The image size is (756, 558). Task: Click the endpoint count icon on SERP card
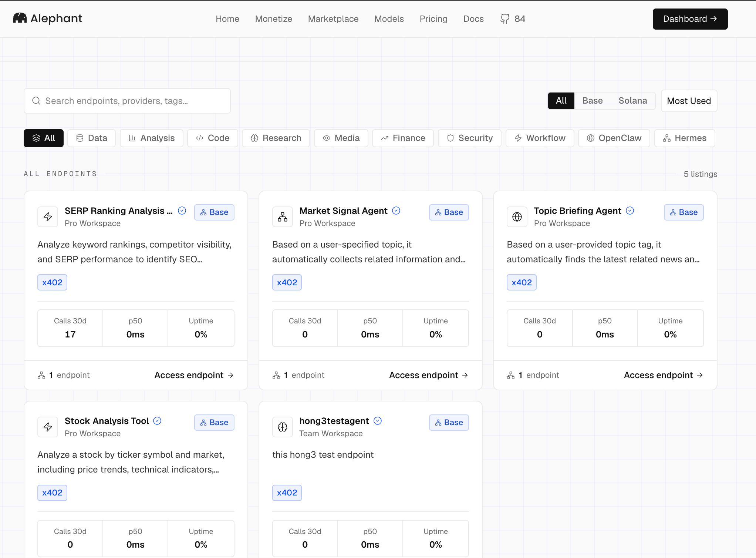click(41, 375)
